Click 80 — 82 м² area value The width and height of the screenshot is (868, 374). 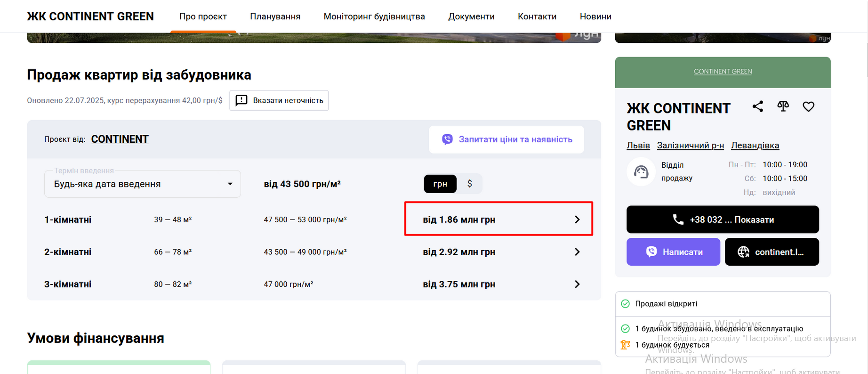pyautogui.click(x=173, y=284)
